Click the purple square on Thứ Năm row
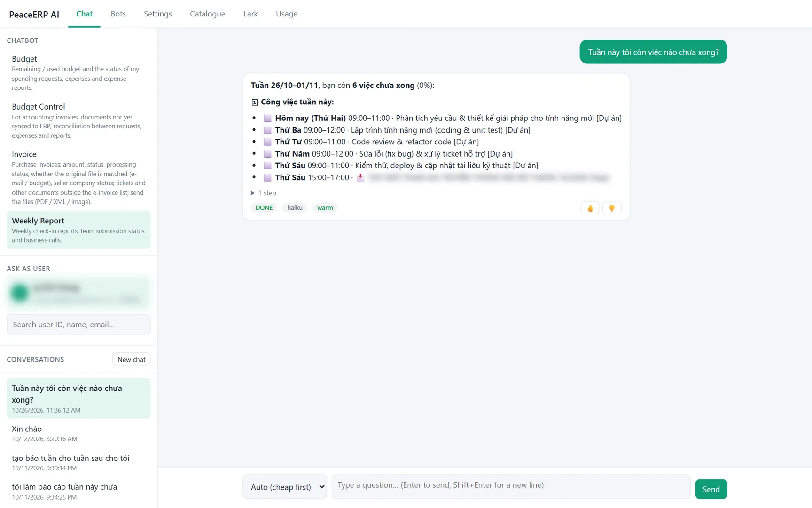The image size is (812, 508). tap(267, 154)
